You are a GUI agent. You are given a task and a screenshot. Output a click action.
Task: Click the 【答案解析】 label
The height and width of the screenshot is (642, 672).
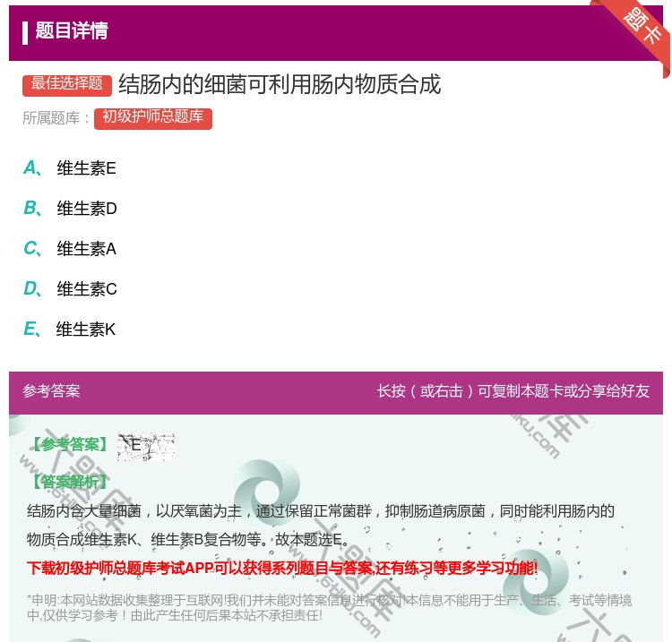[69, 482]
